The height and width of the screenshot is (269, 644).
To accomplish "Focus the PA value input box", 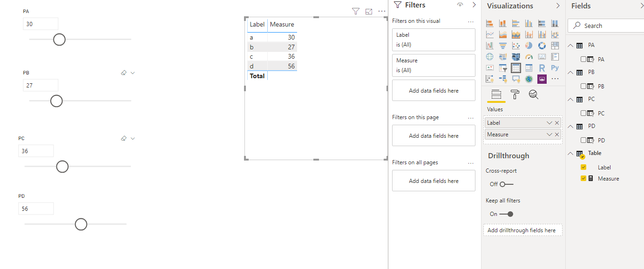I will click(41, 24).
